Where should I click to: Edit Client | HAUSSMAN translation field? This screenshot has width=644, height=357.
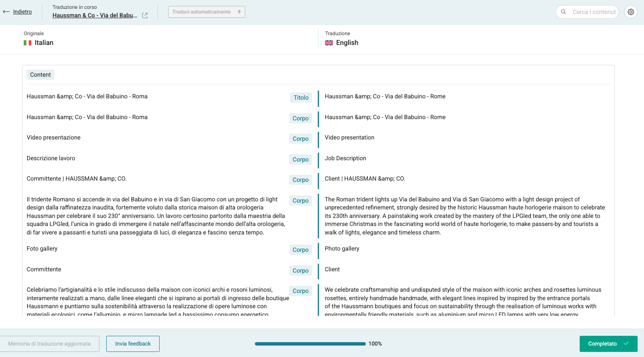[x=365, y=178]
